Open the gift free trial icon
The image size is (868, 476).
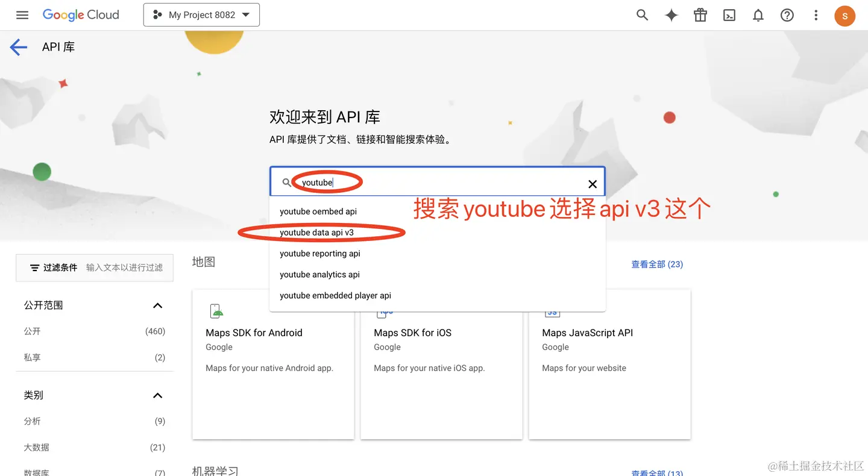(x=700, y=15)
